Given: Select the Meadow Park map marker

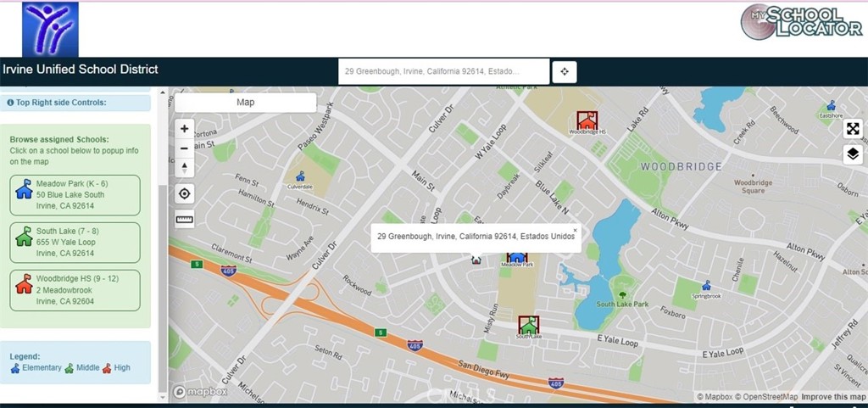Looking at the screenshot, I should (517, 256).
